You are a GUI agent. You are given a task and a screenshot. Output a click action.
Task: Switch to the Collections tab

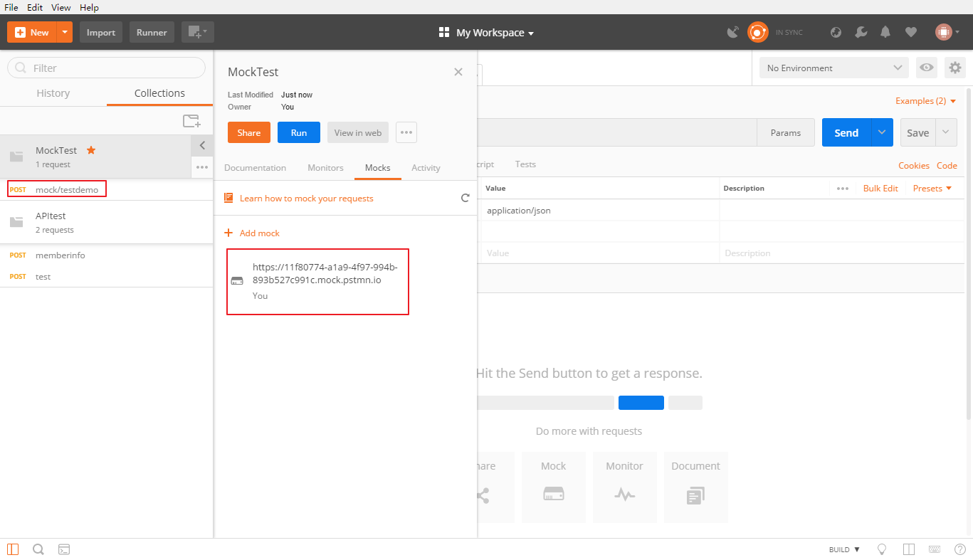[159, 93]
